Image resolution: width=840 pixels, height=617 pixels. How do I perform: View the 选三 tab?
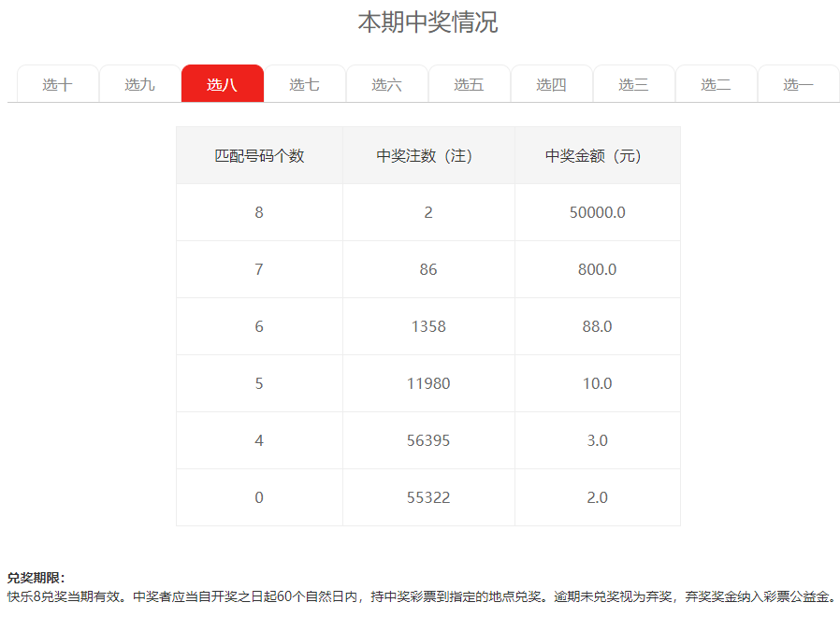(634, 84)
